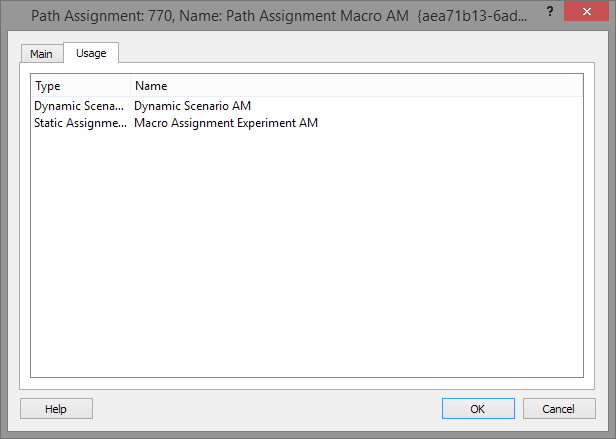Select the Dynamic Scenario AM name entry

(193, 105)
